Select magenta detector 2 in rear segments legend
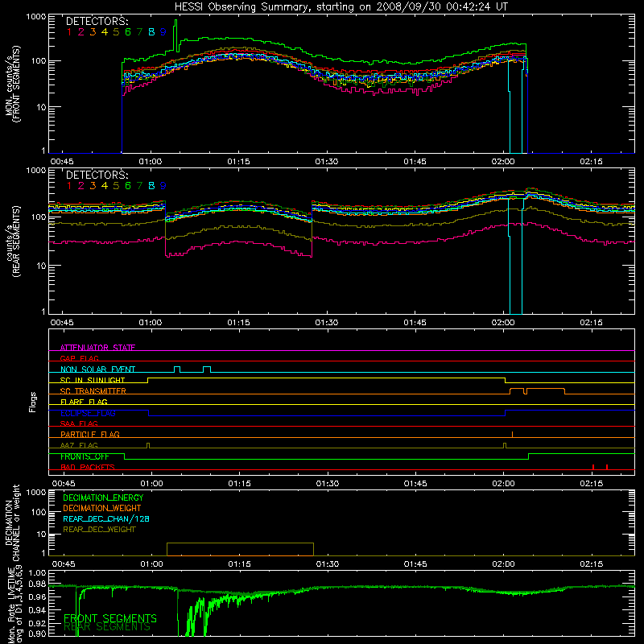The width and height of the screenshot is (644, 644). click(x=81, y=186)
